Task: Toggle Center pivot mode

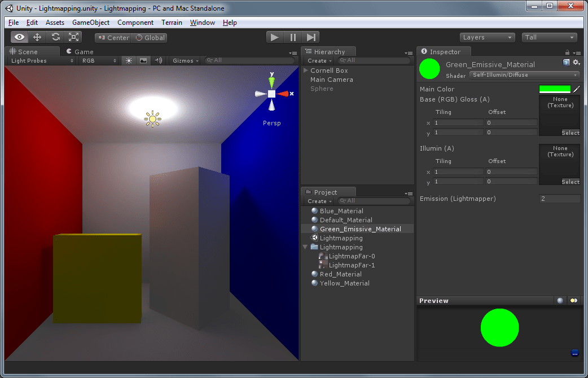Action: click(x=112, y=37)
